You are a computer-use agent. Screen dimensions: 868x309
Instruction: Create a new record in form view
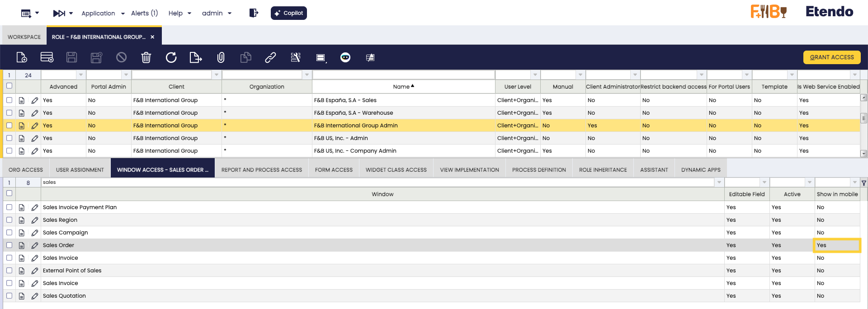pos(22,57)
